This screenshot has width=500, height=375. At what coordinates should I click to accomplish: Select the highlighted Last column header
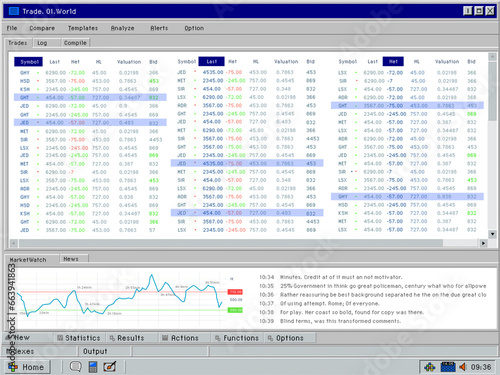pos(211,61)
